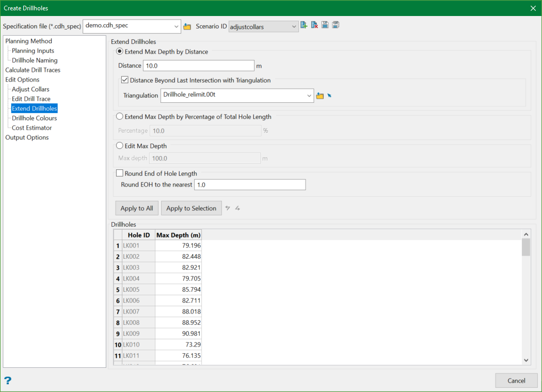Click the add new scenario icon
This screenshot has width=542, height=392.
[x=304, y=25]
